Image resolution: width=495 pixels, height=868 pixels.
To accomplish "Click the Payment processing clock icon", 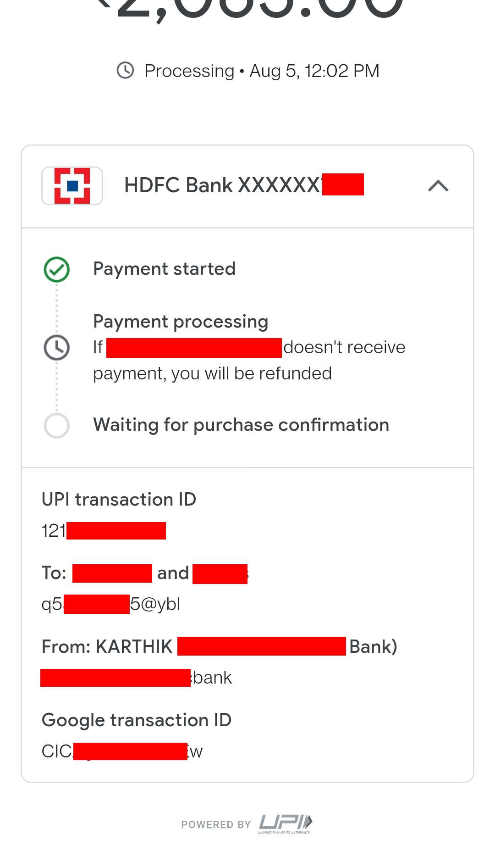I will (57, 347).
